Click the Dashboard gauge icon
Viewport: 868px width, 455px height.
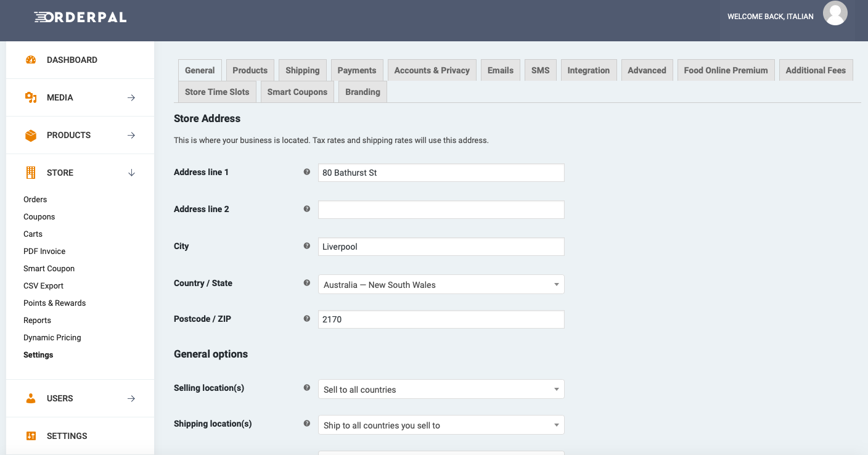pyautogui.click(x=31, y=60)
